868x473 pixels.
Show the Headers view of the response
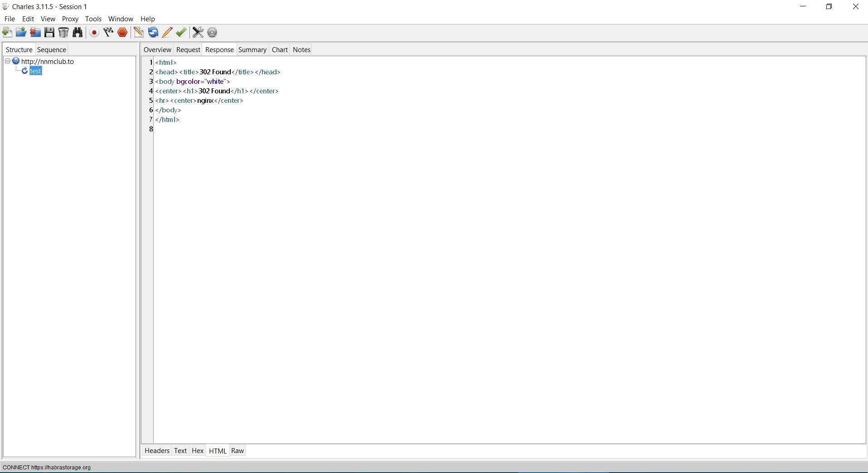(x=157, y=451)
